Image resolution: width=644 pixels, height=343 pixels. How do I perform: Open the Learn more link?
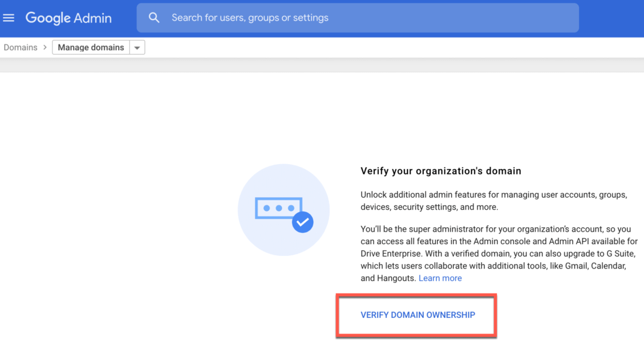click(440, 278)
